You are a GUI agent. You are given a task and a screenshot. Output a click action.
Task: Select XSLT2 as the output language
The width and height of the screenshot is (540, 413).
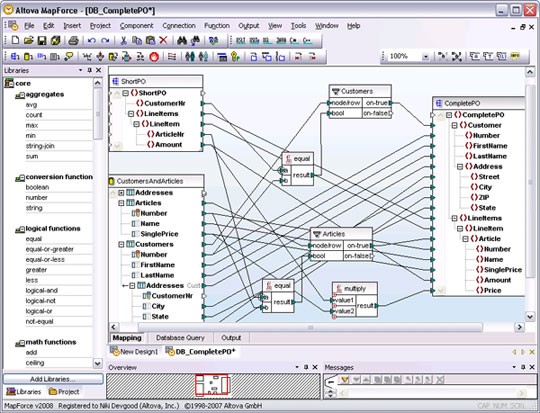coord(254,41)
